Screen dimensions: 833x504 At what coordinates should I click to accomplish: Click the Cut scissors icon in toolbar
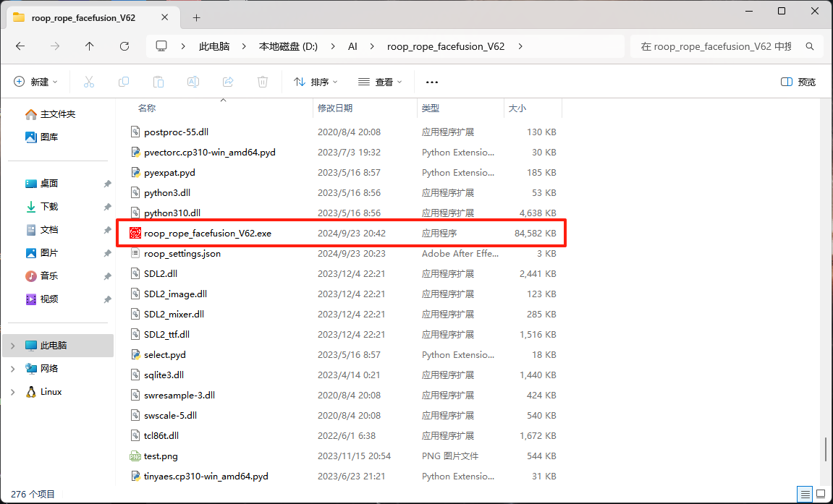pos(89,82)
